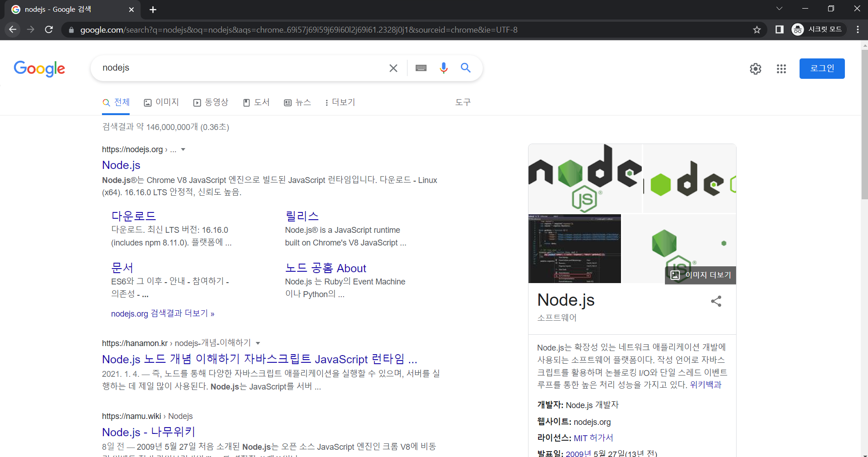Click the 검색결과 약 146,000,000개 text
Image resolution: width=868 pixels, height=457 pixels.
pos(165,127)
